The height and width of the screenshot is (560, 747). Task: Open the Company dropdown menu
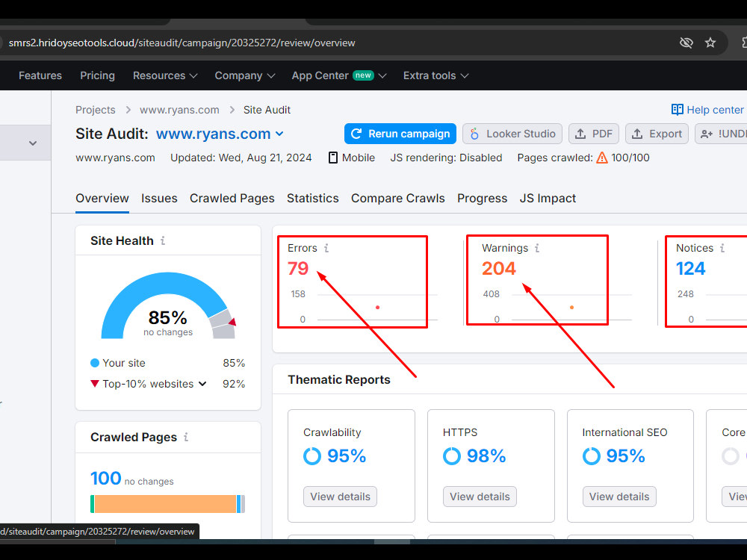click(x=244, y=75)
